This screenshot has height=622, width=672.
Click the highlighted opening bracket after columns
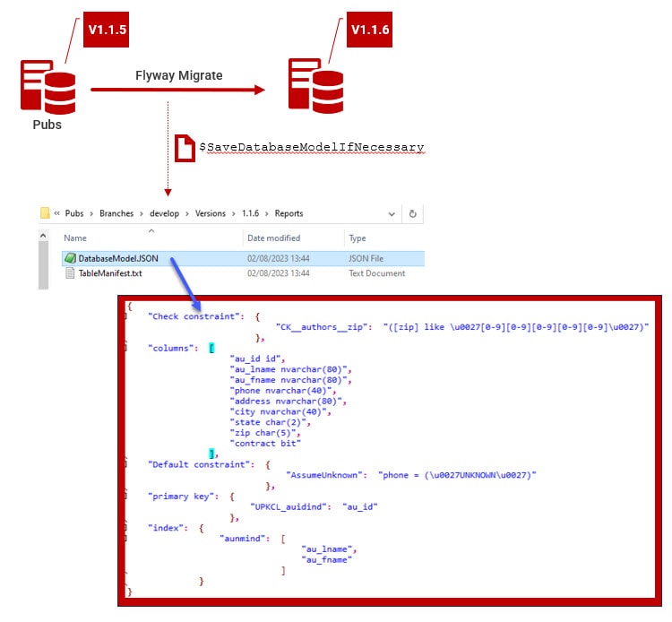[x=211, y=348]
